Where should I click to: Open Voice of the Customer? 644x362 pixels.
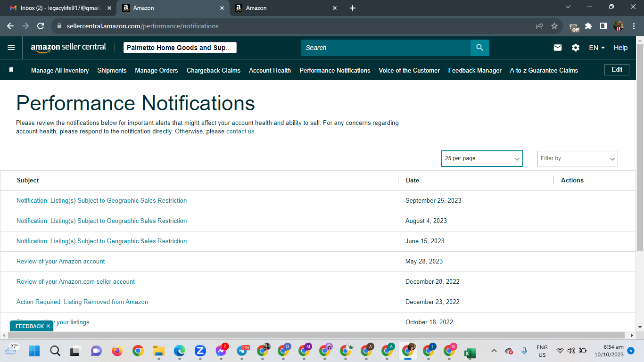tap(409, 70)
